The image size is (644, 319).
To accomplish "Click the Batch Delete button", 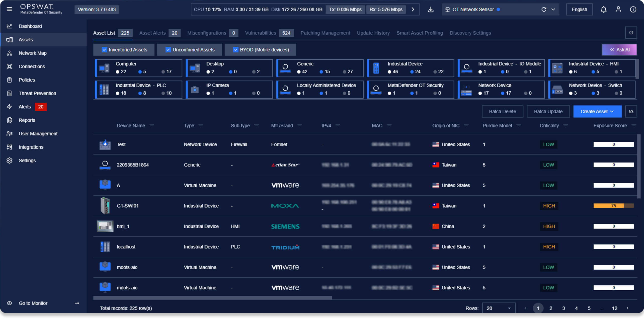I will pos(502,112).
